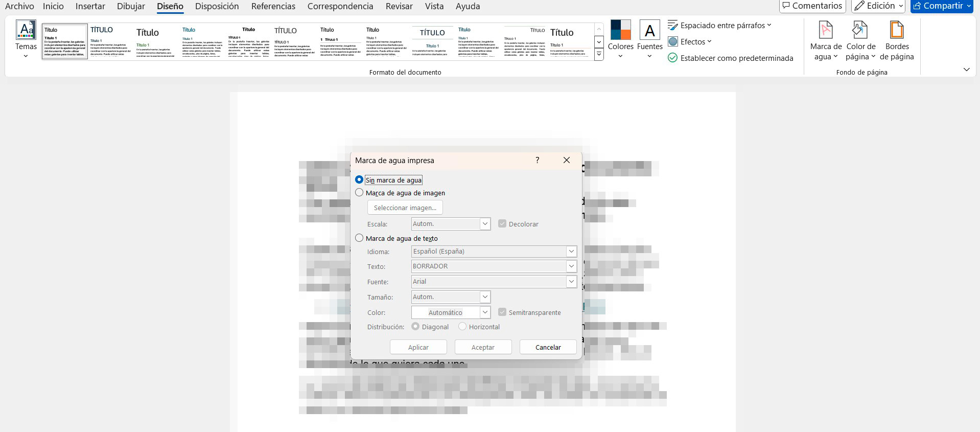Click Seleccionar imagen button

405,208
